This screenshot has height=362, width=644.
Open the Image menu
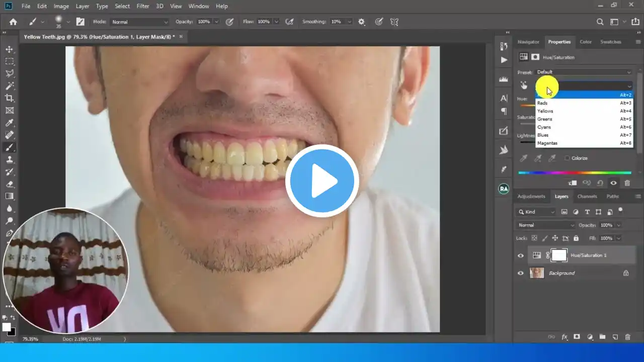click(61, 6)
